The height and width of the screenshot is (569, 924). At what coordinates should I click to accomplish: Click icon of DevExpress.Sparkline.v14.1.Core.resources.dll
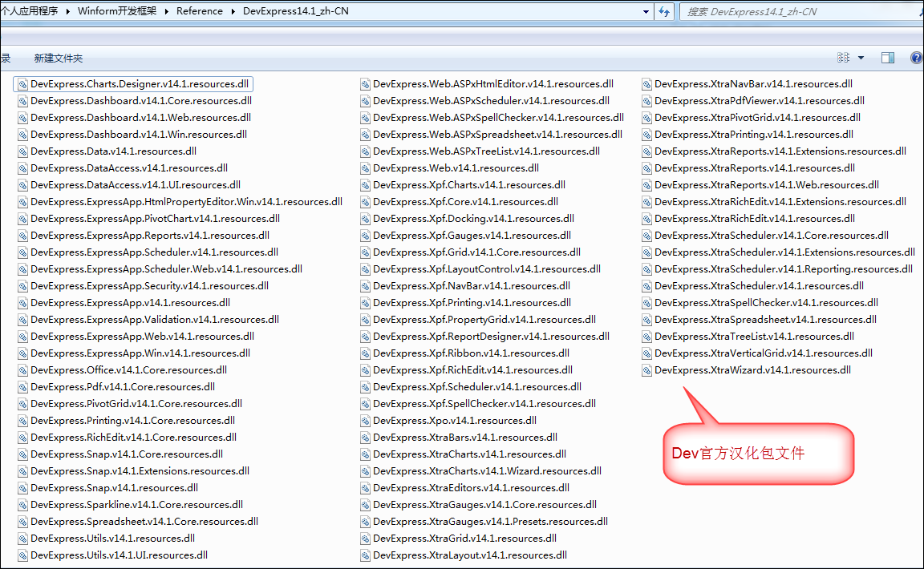point(23,505)
